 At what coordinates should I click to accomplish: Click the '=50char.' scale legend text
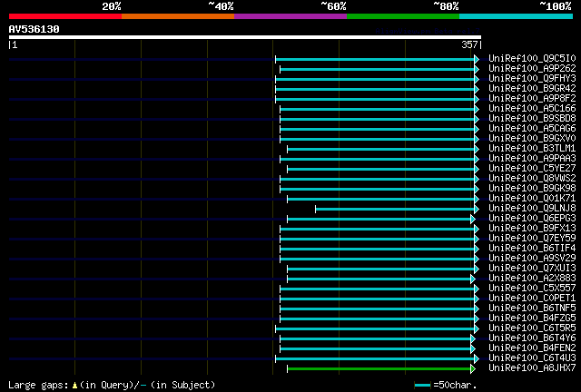(x=455, y=385)
